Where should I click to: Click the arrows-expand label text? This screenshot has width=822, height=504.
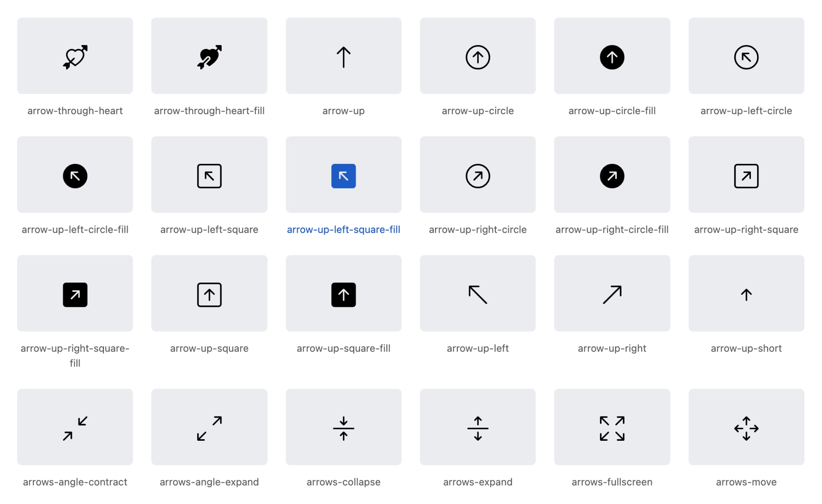(478, 482)
